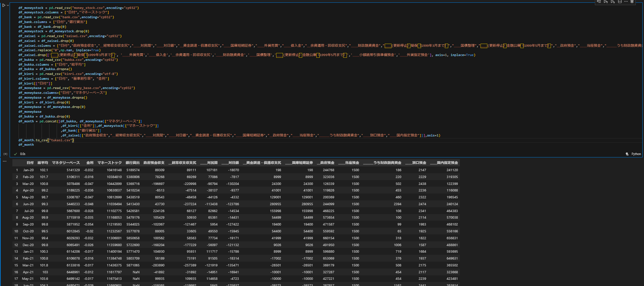The width and height of the screenshot is (644, 286).
Task: Open more cell actions ellipsis in toolbar
Action: tap(626, 1)
